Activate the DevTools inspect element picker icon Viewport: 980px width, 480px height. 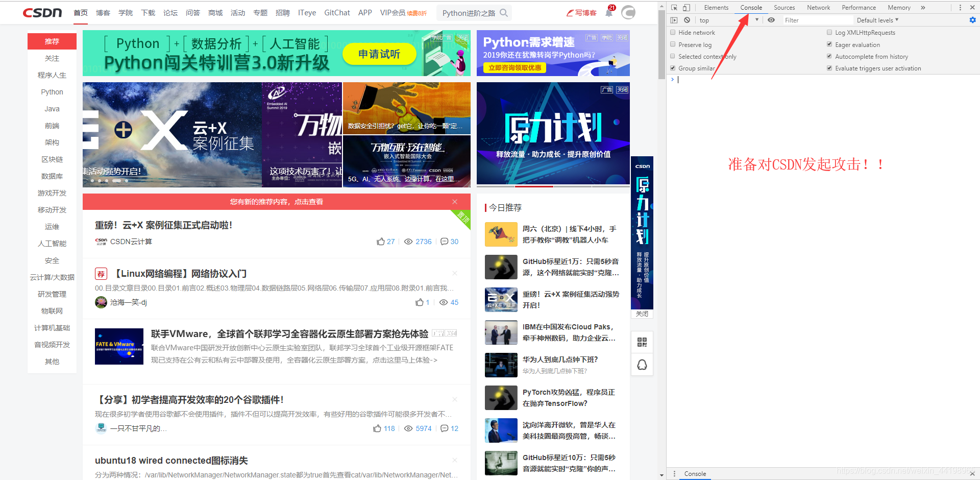pos(674,8)
